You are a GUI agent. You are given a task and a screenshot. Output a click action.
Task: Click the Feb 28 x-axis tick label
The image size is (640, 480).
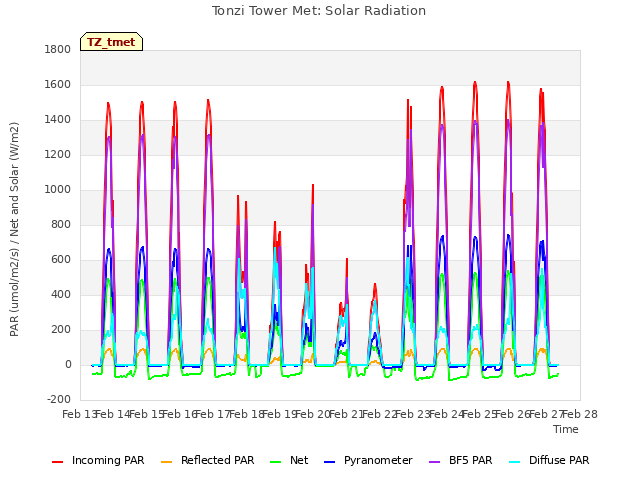tap(580, 415)
